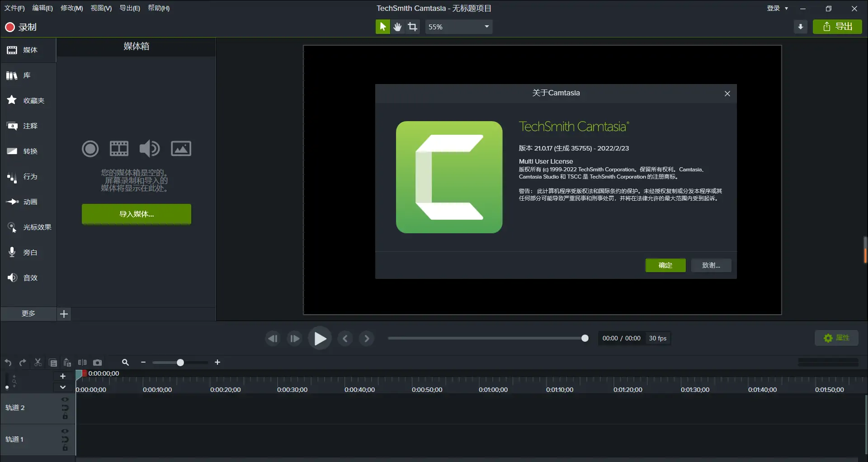
Task: Click the speaker audio icon in media bin
Action: pos(149,148)
